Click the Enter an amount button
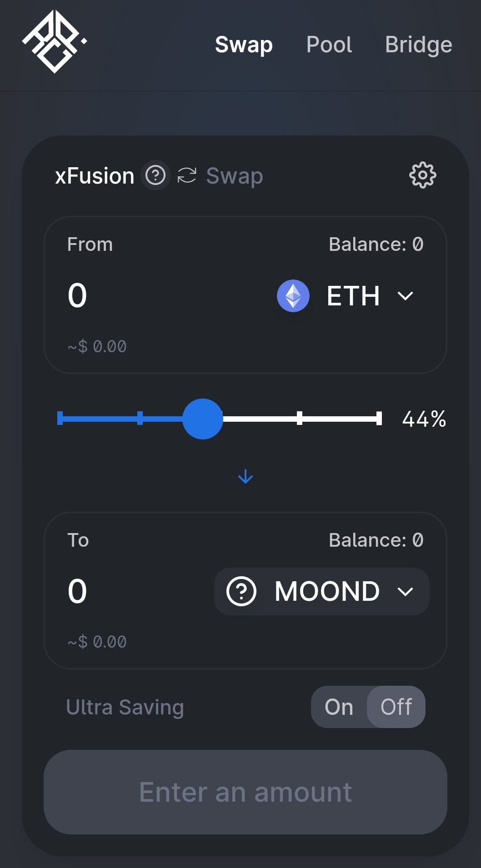The height and width of the screenshot is (868, 481). [245, 792]
